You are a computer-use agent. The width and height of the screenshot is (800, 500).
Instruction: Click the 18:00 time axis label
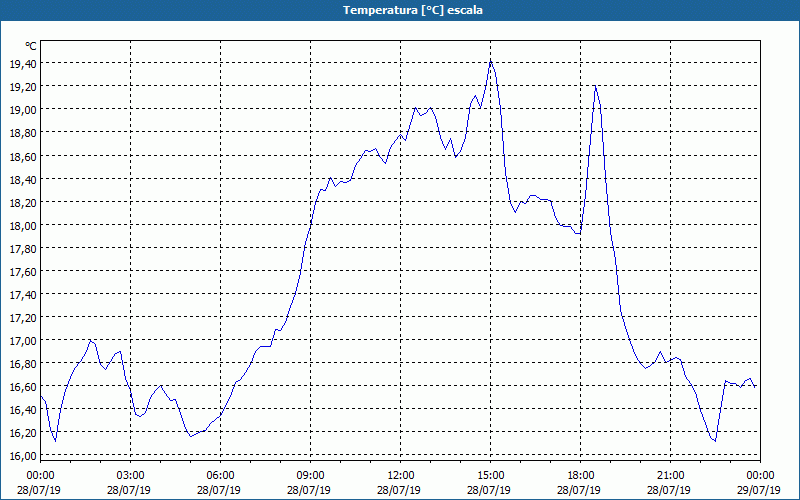(x=581, y=476)
